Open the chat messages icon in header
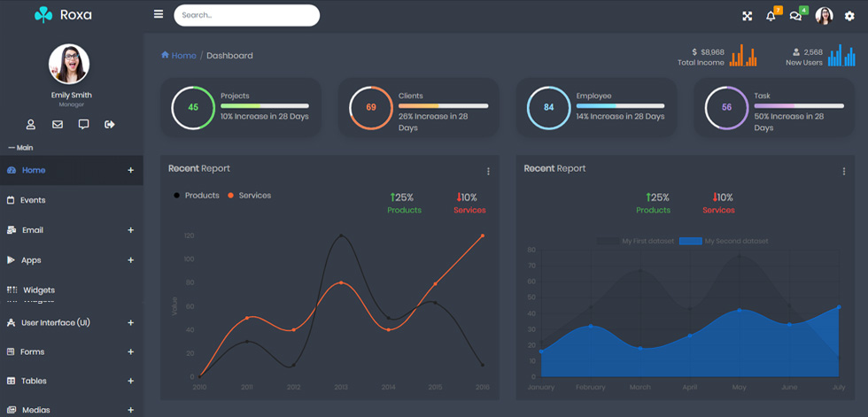Screen dimensions: 868x417 click(795, 16)
